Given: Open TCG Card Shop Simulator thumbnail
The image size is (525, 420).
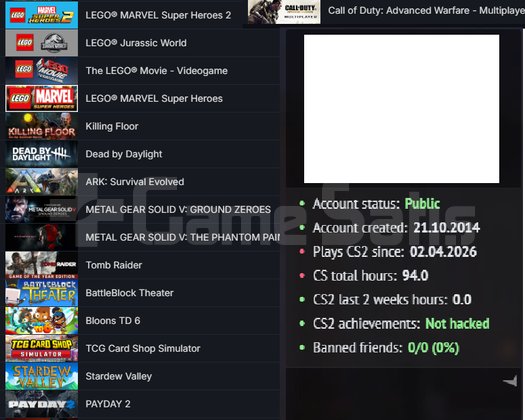Looking at the screenshot, I should [x=42, y=349].
